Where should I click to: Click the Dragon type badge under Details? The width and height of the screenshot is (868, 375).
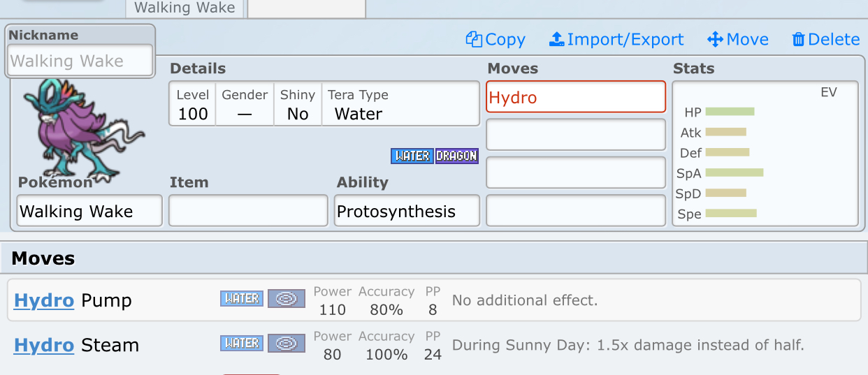pos(456,156)
